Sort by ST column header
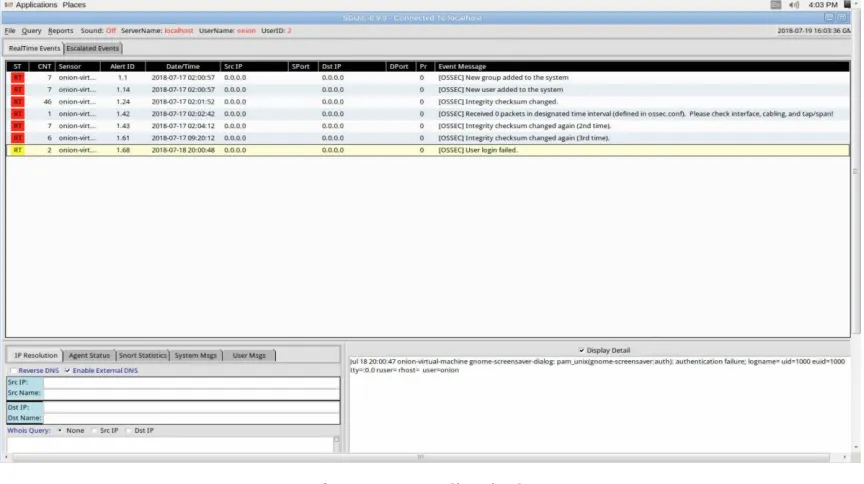The height and width of the screenshot is (484, 864). (x=17, y=67)
